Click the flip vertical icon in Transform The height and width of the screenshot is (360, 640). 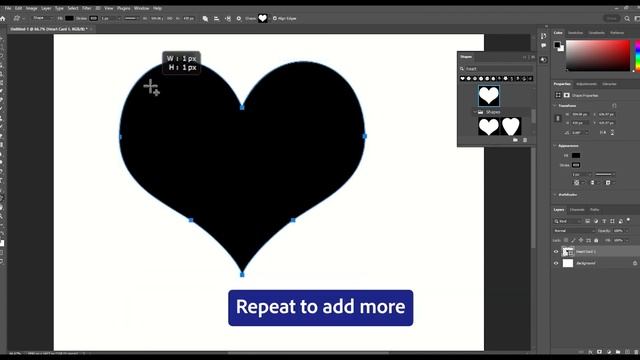(612, 133)
